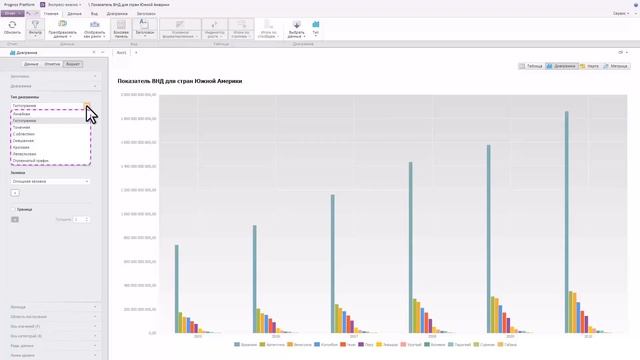Screen dimensions: 640x360
Task: Open the Тип диаграммы dropdown arrow
Action: (x=87, y=106)
